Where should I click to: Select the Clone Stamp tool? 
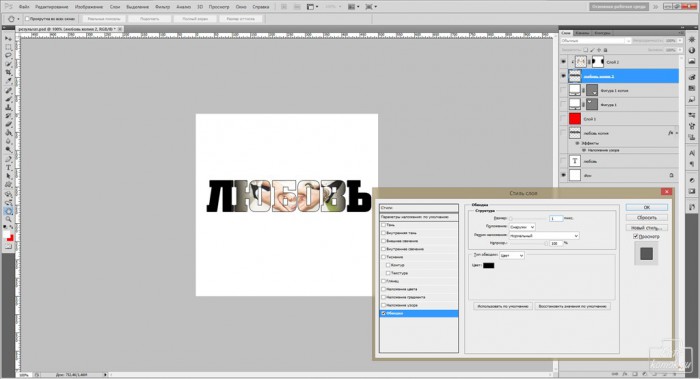click(8, 108)
